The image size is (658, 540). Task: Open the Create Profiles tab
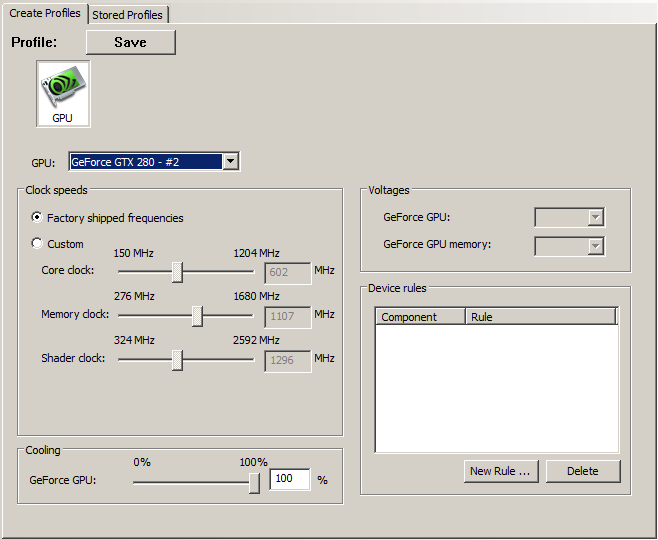click(x=44, y=13)
